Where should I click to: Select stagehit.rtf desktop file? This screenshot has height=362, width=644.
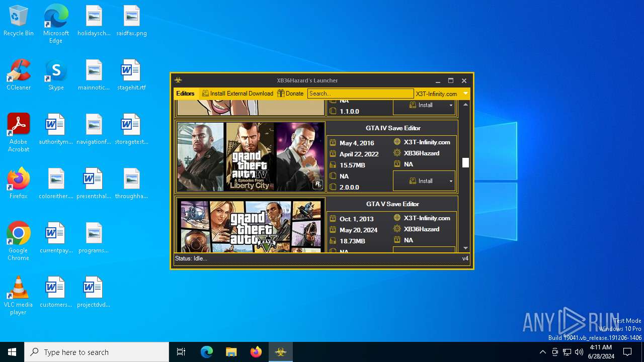131,75
